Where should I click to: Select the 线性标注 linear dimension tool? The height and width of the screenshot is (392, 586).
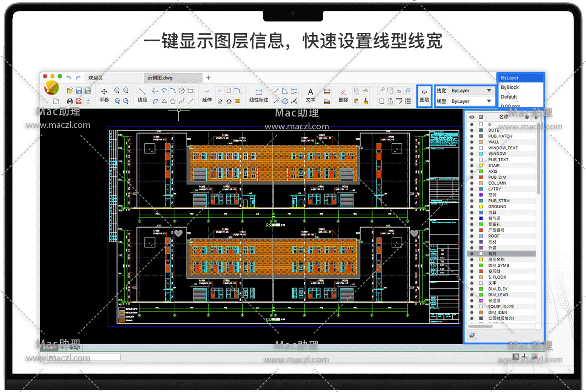(x=258, y=95)
